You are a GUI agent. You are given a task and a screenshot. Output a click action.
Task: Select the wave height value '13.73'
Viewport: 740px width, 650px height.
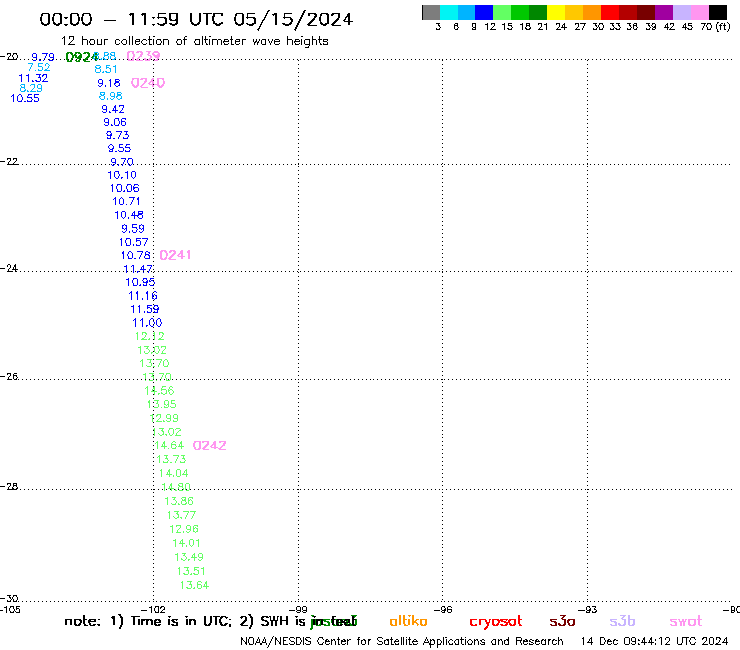tap(171, 459)
